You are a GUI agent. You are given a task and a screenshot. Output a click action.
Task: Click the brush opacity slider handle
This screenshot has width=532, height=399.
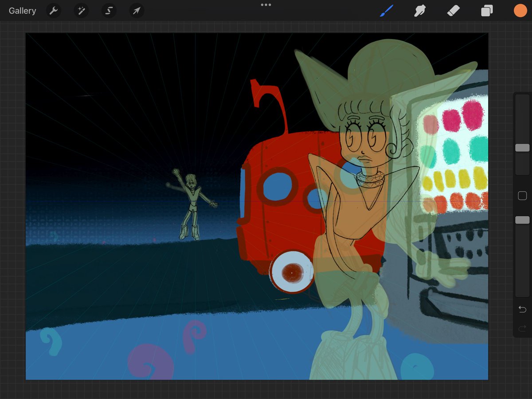[522, 220]
